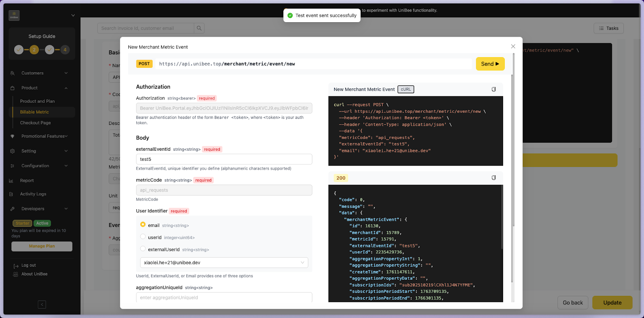Click the Activity Logs icon
This screenshot has height=318, width=644.
tap(11, 194)
